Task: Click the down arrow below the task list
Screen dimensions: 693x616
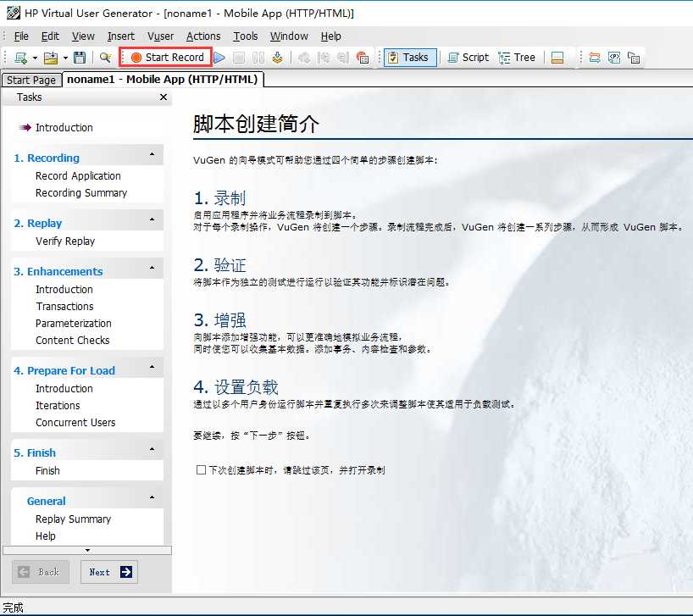Action: click(87, 550)
